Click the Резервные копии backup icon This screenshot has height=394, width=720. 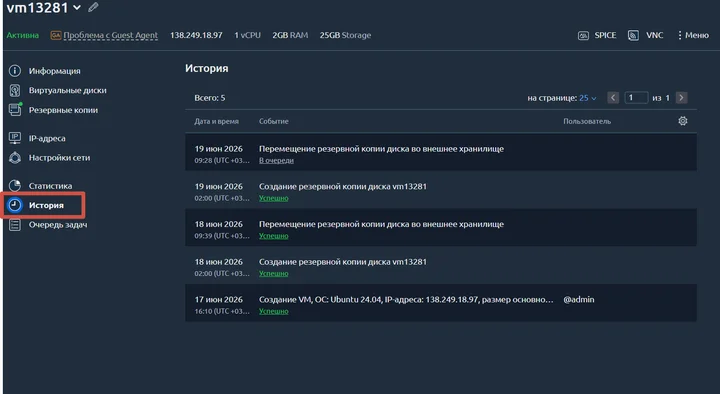click(x=15, y=110)
